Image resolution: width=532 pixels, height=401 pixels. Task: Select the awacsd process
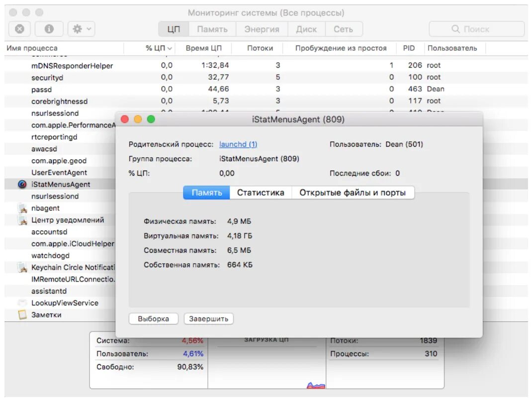(44, 149)
